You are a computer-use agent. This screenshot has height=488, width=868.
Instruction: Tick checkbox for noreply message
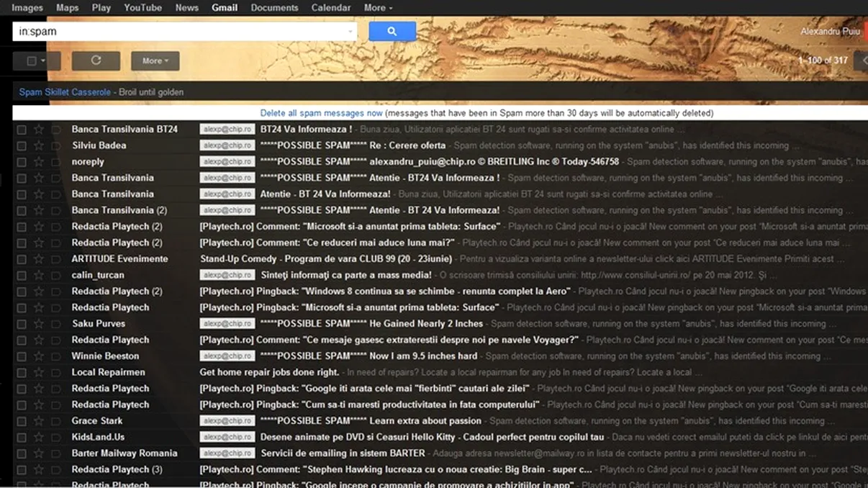click(x=22, y=162)
